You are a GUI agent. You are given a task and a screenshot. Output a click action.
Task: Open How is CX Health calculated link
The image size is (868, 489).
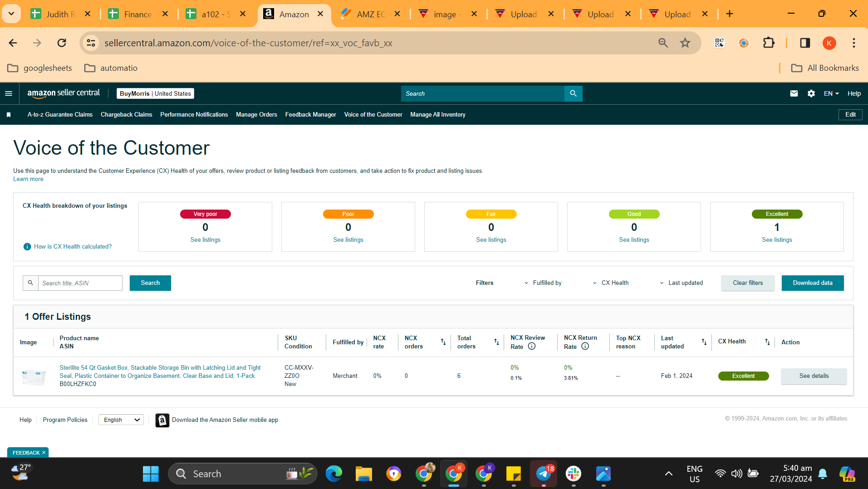(73, 247)
